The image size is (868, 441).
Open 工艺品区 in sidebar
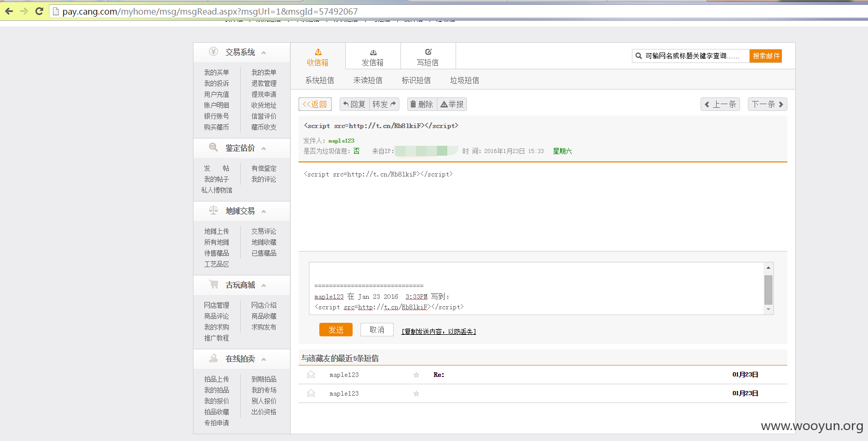(x=216, y=264)
